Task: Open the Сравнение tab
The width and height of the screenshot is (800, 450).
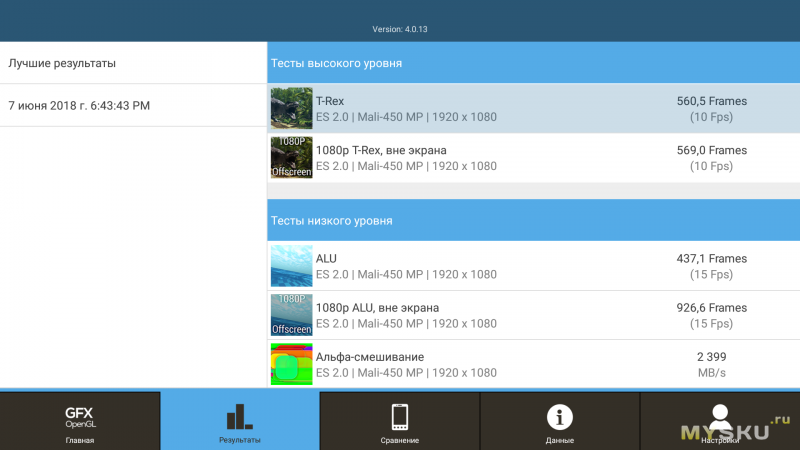Action: point(399,421)
